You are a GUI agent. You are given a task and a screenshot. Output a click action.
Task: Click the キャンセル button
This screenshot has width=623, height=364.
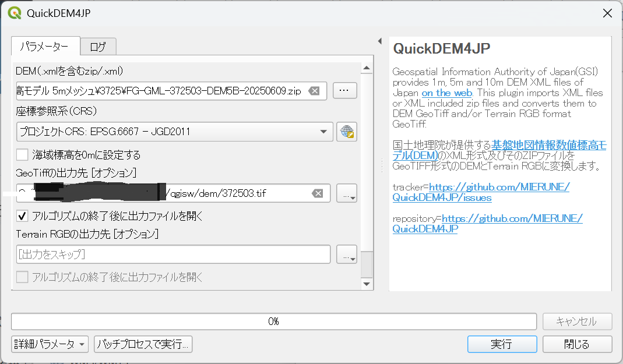[x=577, y=321]
